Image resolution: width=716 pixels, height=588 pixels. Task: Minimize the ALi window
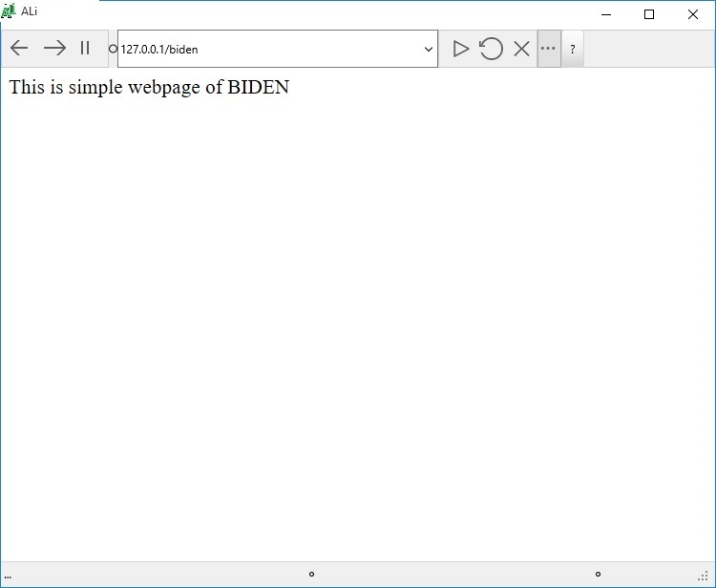pos(606,14)
